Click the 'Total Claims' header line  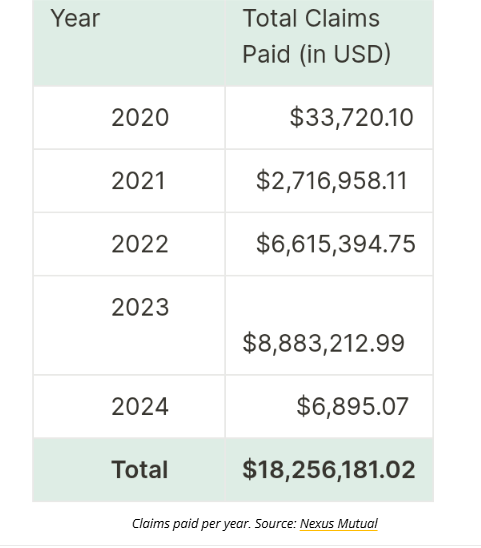pos(311,18)
